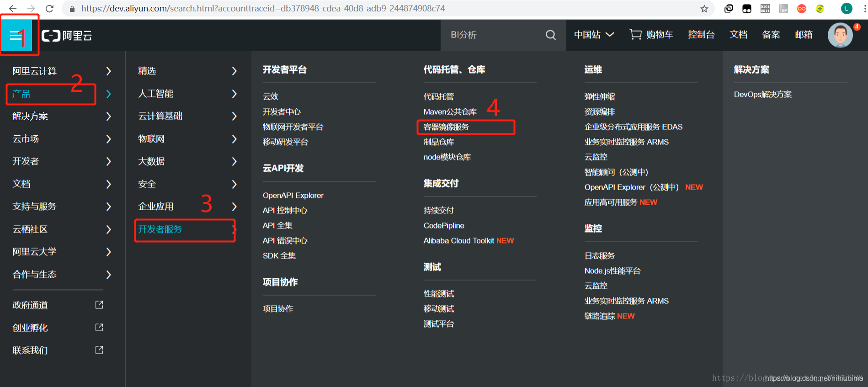Screen dimensions: 868x387
Task: Select 合作与生态 in the left menu
Action: point(34,275)
